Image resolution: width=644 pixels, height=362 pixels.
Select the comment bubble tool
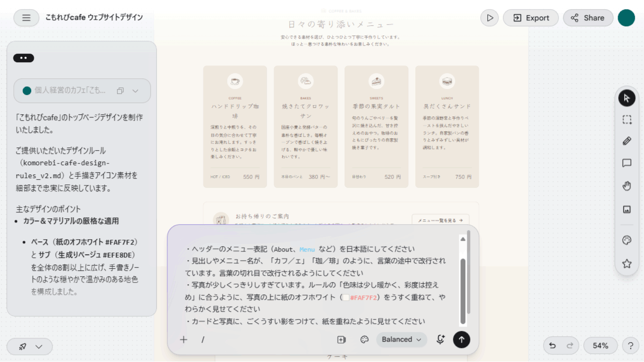pyautogui.click(x=626, y=163)
